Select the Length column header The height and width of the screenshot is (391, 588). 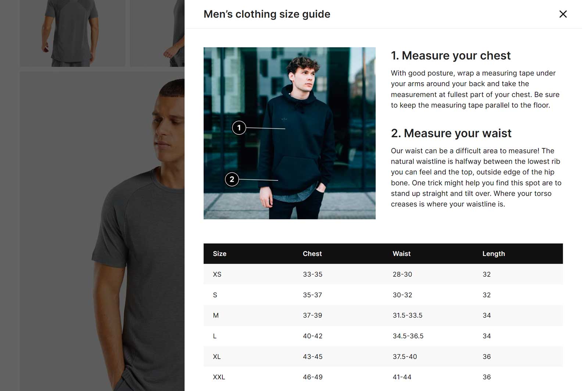[x=494, y=254]
